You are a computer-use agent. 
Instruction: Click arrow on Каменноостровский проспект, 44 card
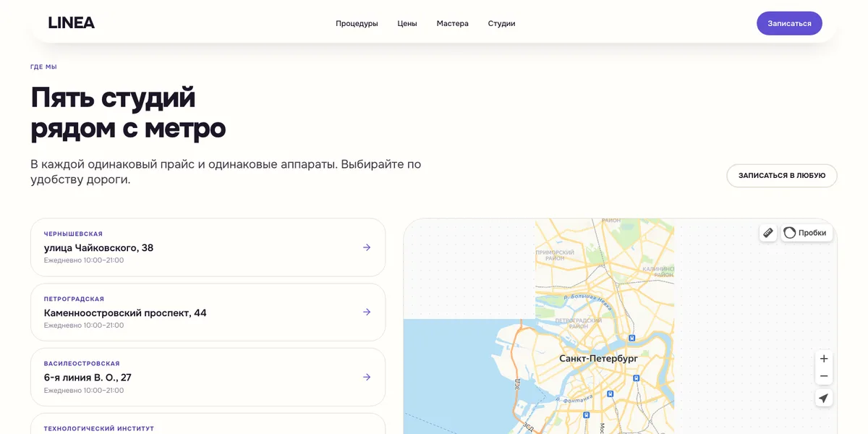point(367,312)
